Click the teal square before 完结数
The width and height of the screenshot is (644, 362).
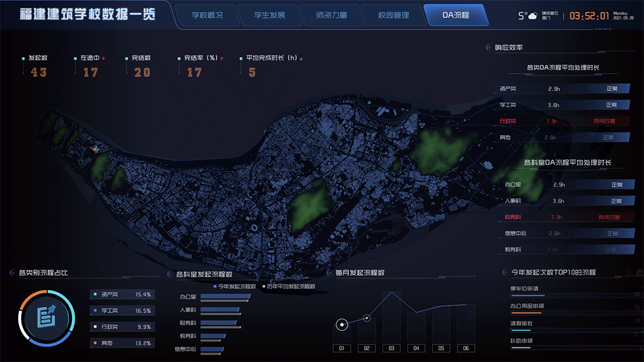(x=127, y=59)
